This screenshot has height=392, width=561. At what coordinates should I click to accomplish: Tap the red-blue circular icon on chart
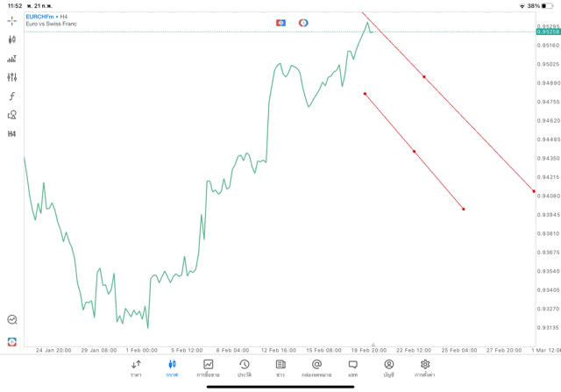[x=303, y=22]
